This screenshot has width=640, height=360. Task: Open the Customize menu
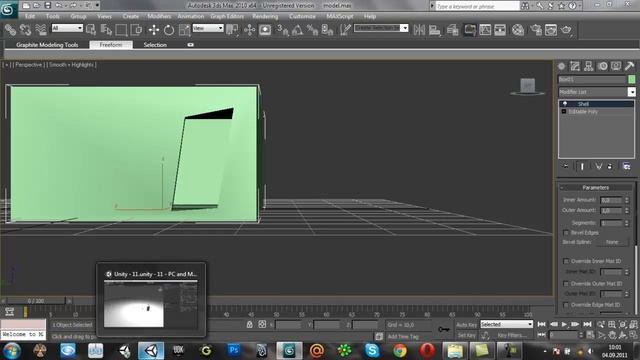pos(302,16)
